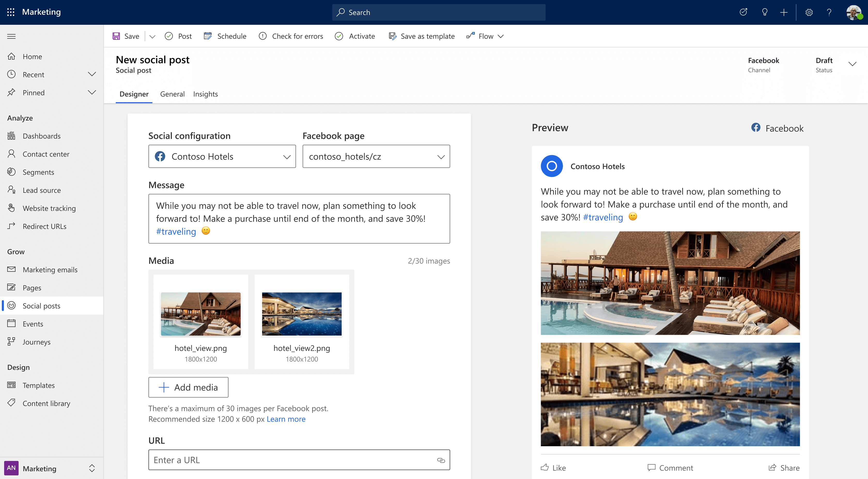This screenshot has width=868, height=479.
Task: Click the Flow icon in toolbar
Action: point(471,36)
